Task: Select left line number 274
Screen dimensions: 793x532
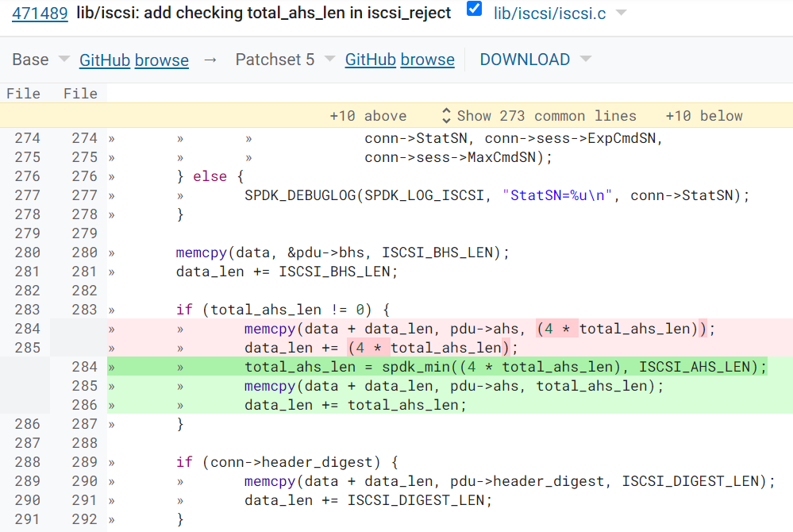Action: [27, 138]
